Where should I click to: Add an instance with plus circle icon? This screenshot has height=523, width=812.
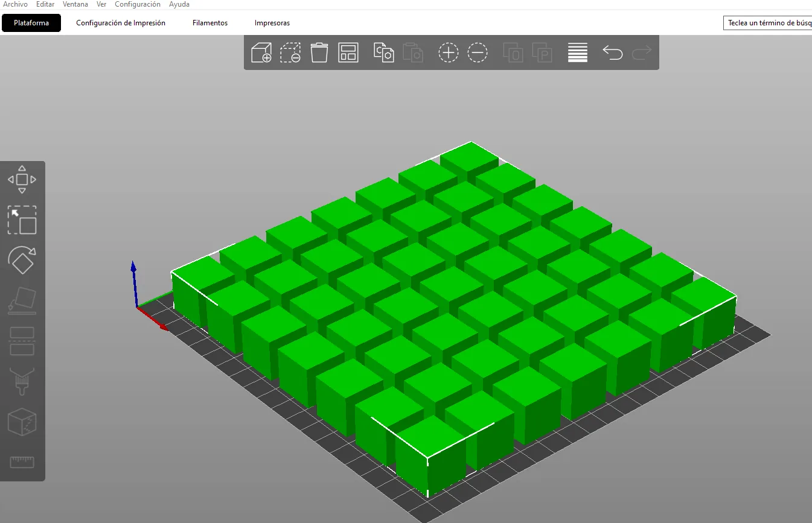449,52
